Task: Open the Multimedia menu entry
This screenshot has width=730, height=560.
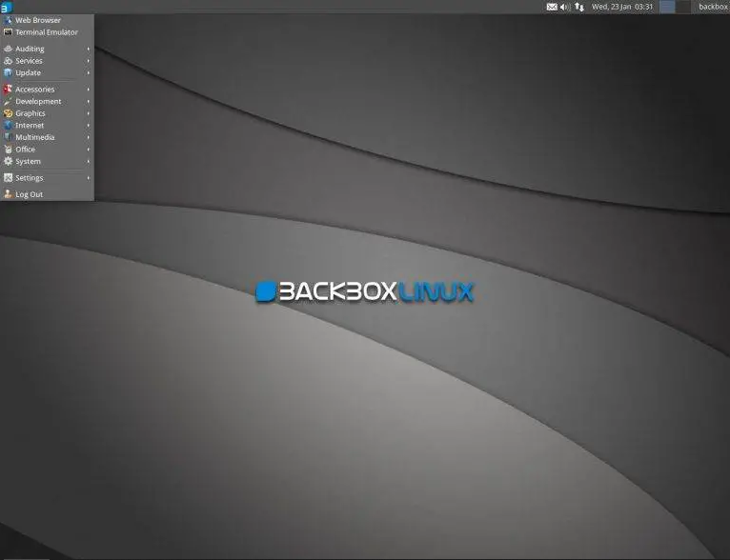Action: 47,137
